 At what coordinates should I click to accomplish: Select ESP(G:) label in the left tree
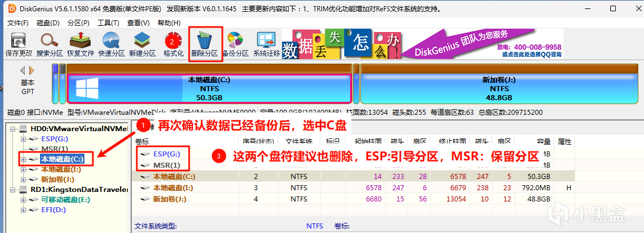tap(55, 139)
